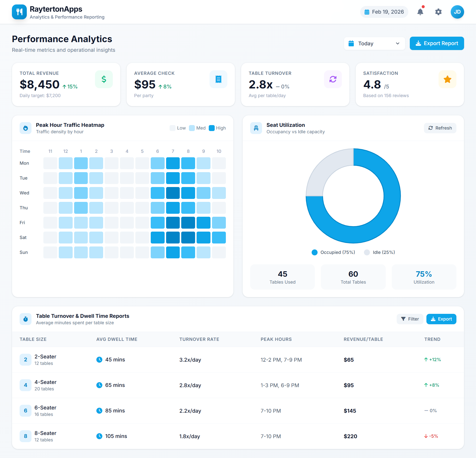Viewport: 476px width, 458px height.
Task: Open the JD profile avatar
Action: pyautogui.click(x=457, y=12)
